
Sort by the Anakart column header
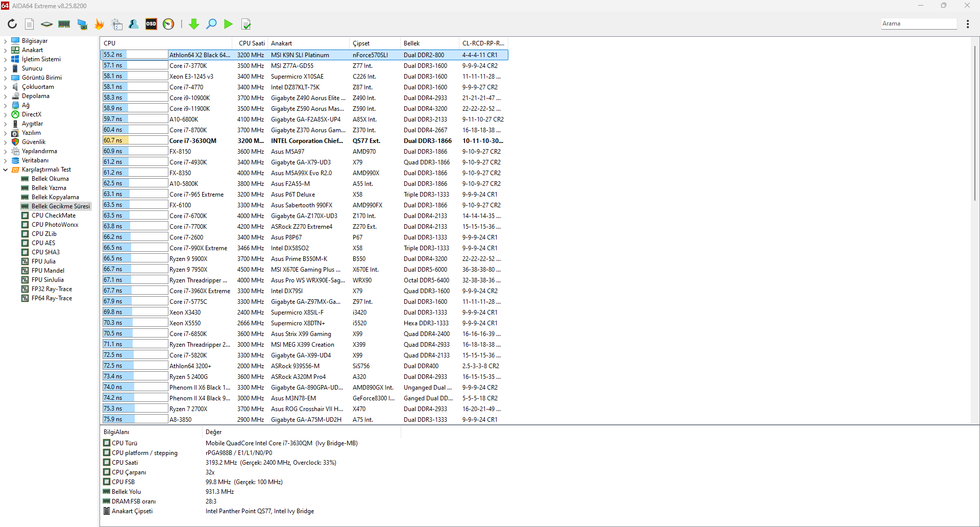(309, 43)
